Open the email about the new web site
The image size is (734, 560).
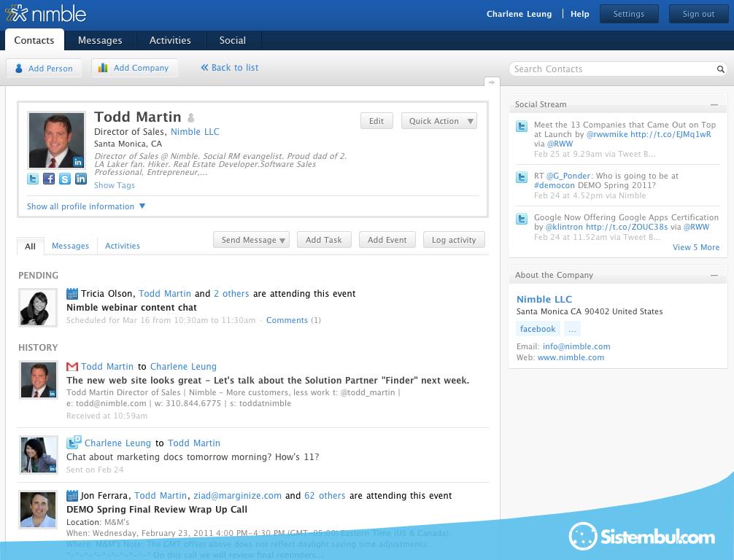(268, 381)
